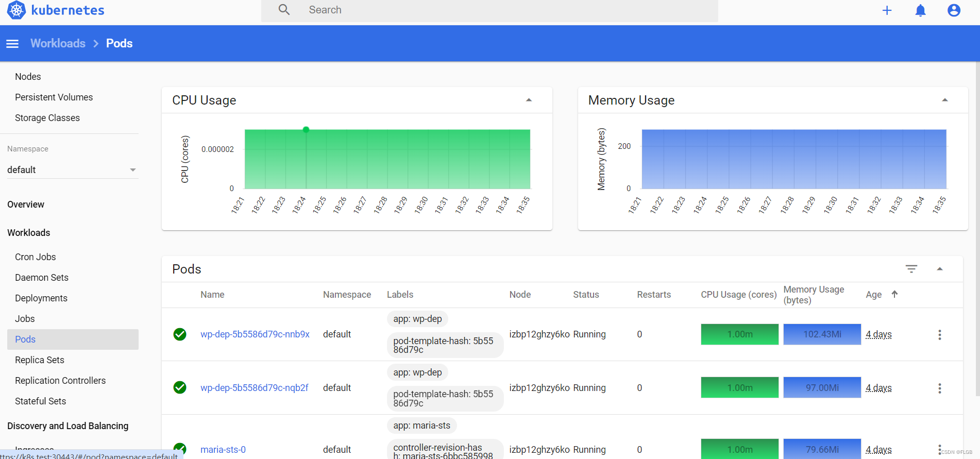Screen dimensions: 980x459
Task: Collapse the Pods table card
Action: 939,269
